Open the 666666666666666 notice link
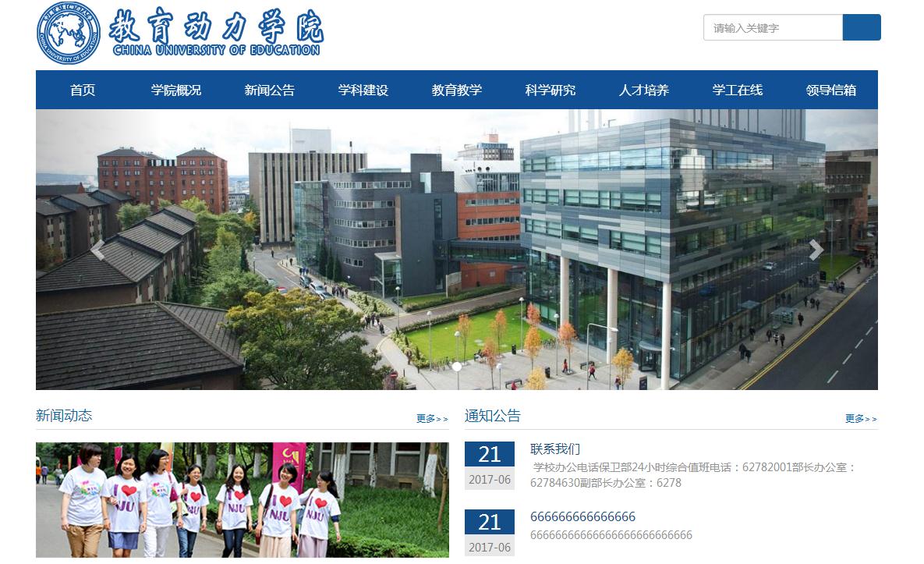 click(582, 516)
